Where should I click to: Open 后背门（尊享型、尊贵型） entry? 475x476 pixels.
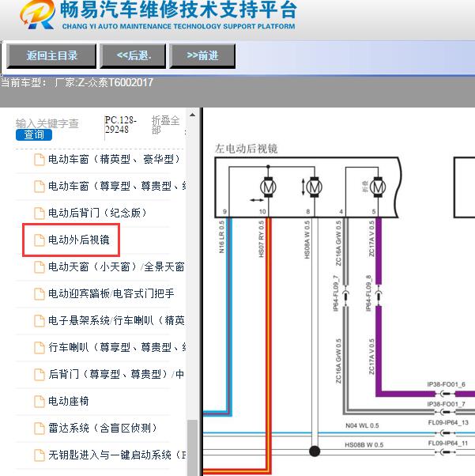tap(116, 374)
